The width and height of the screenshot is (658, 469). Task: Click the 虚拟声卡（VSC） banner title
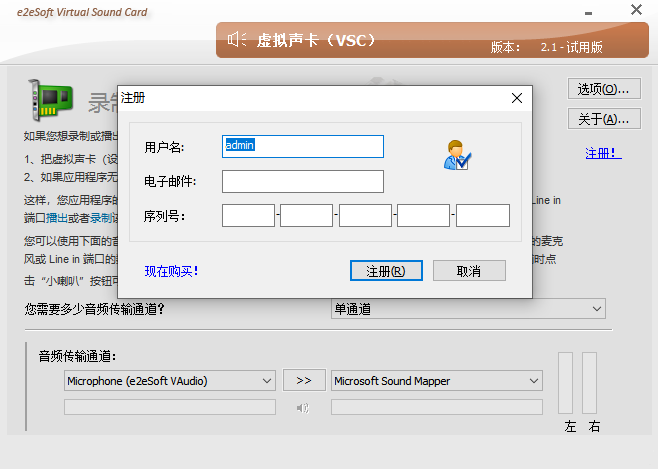pos(316,40)
